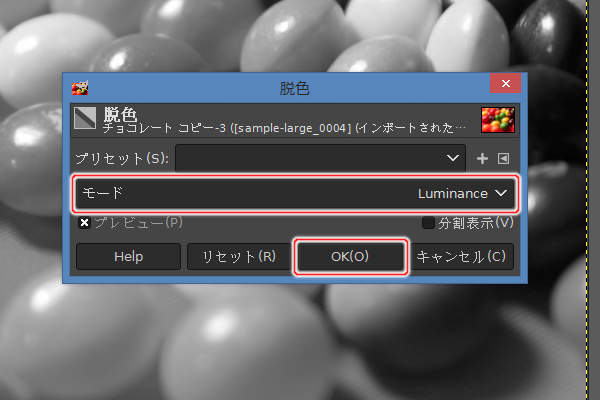Click the chocolate image thumbnail
The height and width of the screenshot is (400, 600).
click(x=497, y=120)
